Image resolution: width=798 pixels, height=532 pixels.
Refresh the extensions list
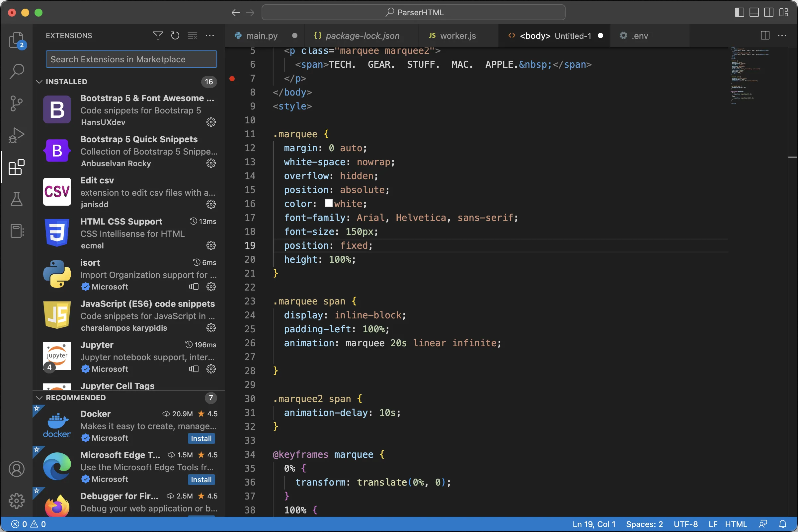(x=175, y=35)
